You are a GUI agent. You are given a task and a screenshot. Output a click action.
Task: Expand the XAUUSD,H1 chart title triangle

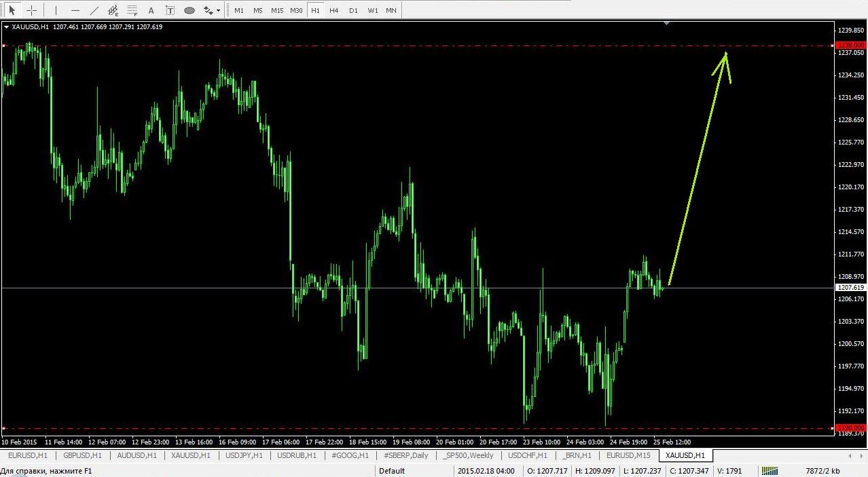pos(6,27)
